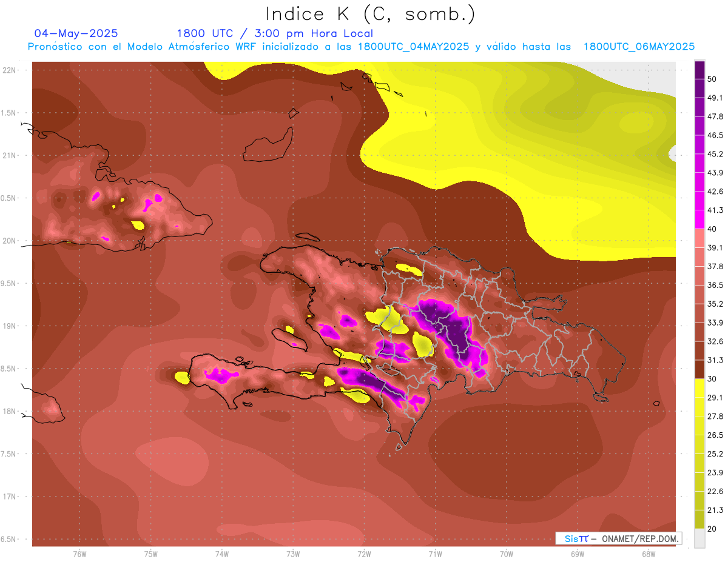Pick the colorbar value "29.1"
The width and height of the screenshot is (728, 562).
715,397
